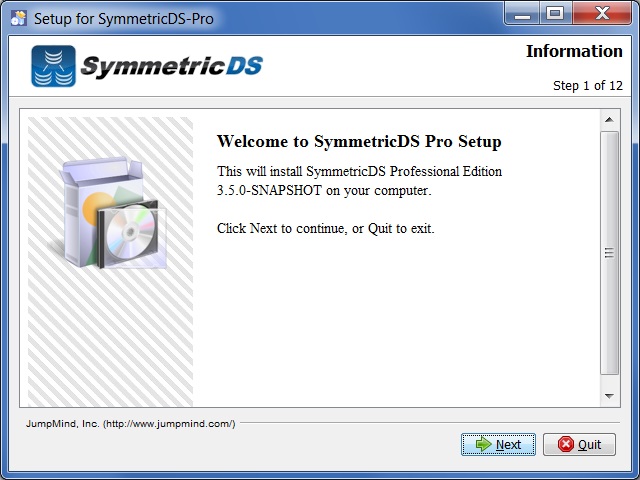This screenshot has width=640, height=480.
Task: Click the CD disc case graphic
Action: pyautogui.click(x=133, y=234)
